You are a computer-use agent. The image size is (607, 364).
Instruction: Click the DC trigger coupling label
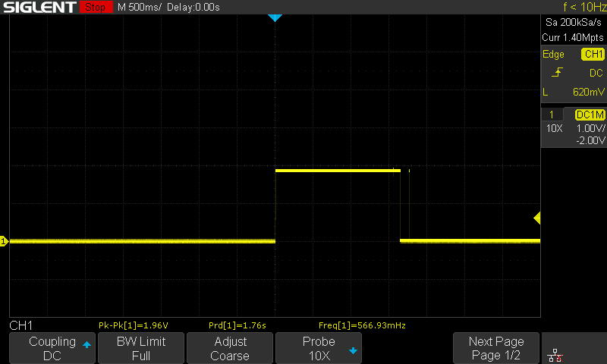pyautogui.click(x=596, y=73)
